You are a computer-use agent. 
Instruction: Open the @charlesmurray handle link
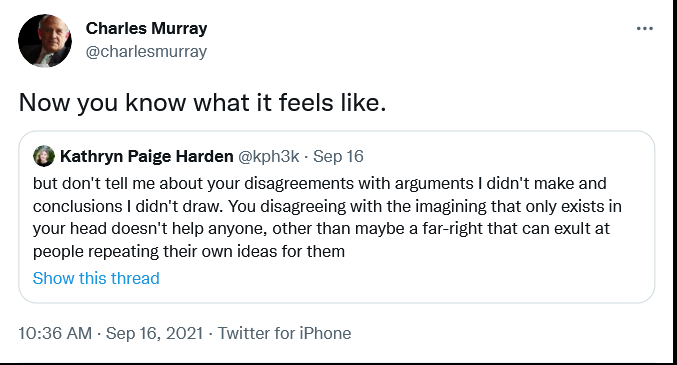click(x=146, y=51)
